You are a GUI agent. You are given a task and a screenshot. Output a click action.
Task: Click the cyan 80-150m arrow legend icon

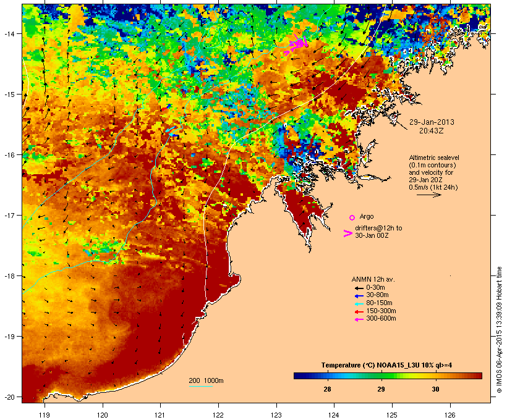click(359, 304)
